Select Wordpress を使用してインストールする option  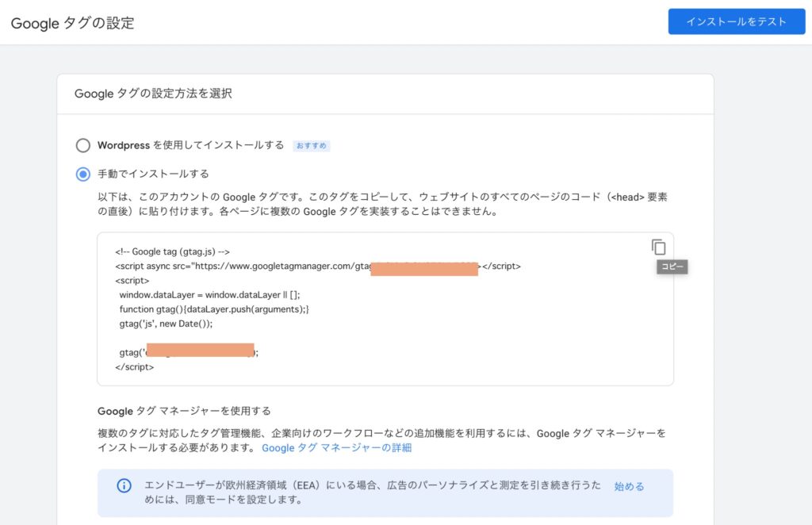click(x=82, y=145)
